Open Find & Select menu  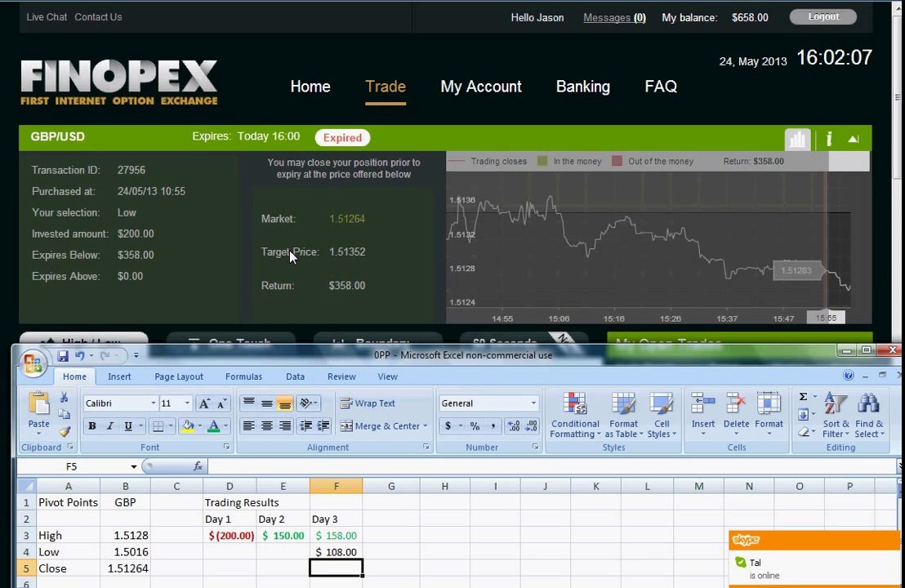click(x=868, y=416)
